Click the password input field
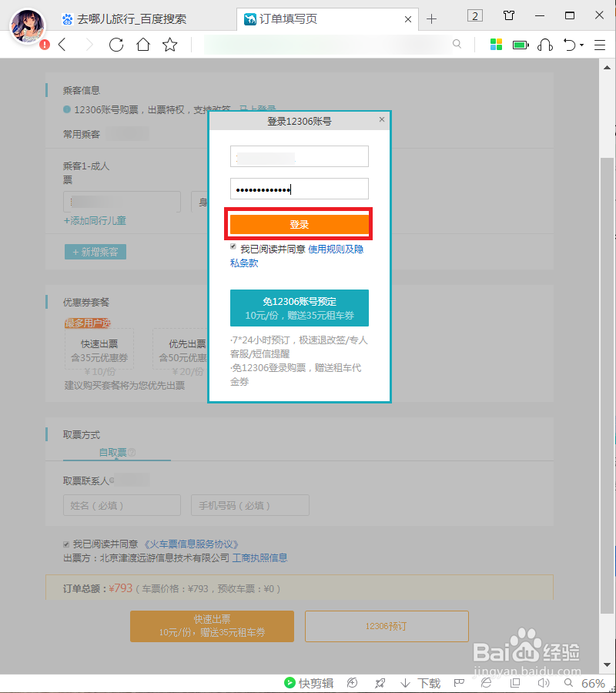 click(x=300, y=189)
